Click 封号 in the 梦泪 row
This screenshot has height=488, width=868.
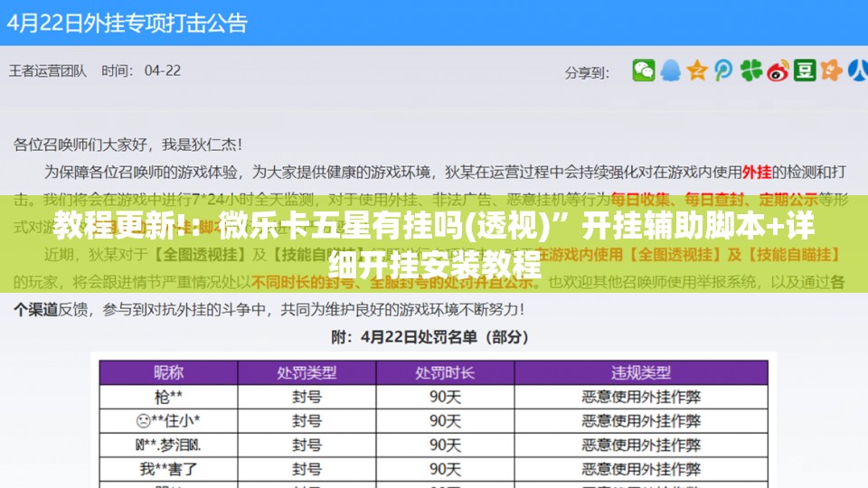307,446
